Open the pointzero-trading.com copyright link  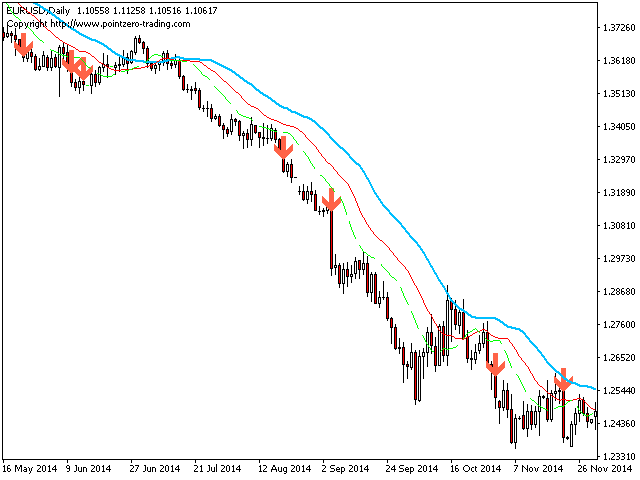pyautogui.click(x=98, y=23)
